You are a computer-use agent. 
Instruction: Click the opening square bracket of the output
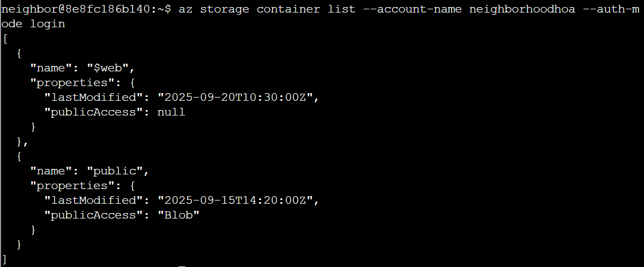(5, 39)
